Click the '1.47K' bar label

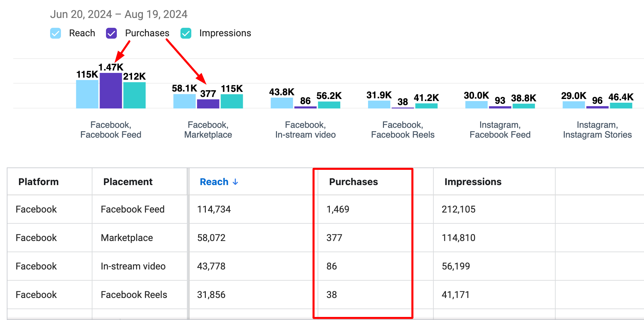(x=111, y=67)
